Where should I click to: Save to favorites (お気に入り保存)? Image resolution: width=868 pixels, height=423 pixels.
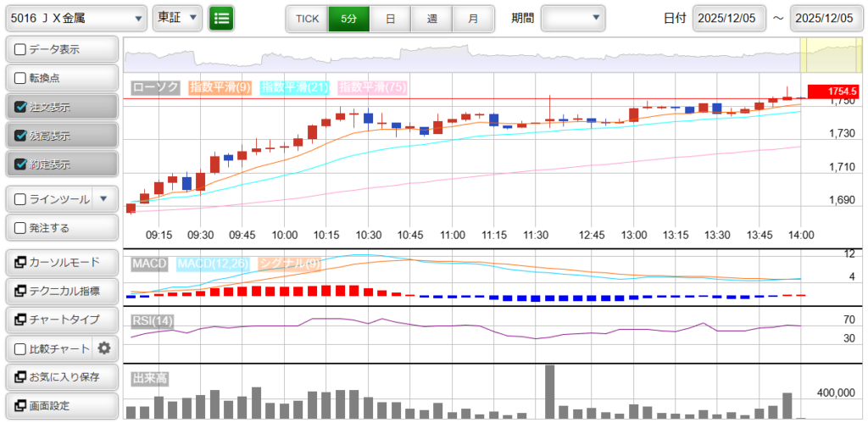61,376
